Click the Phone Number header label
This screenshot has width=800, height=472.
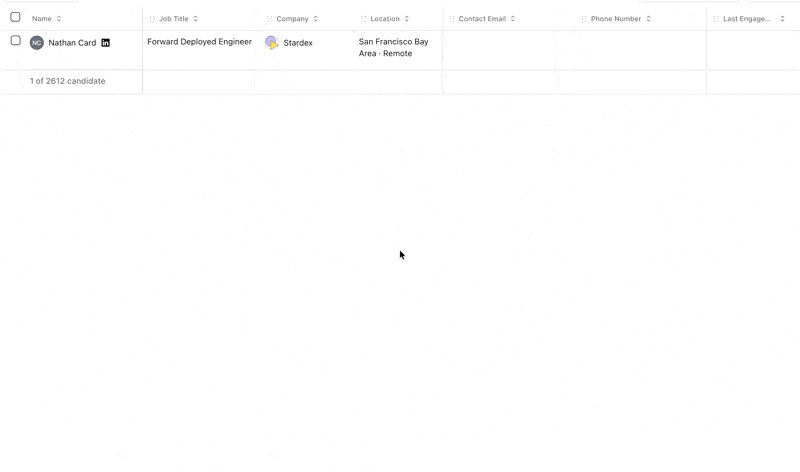click(616, 19)
